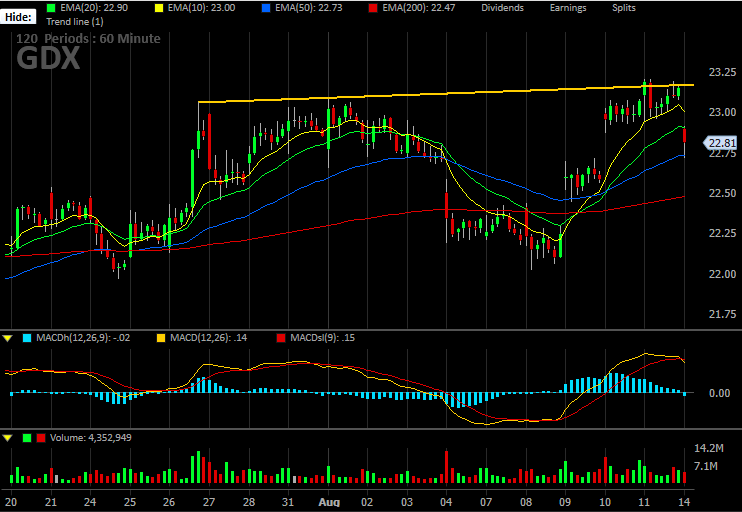
Task: Click the red MACDsl(9) swatch
Action: (x=281, y=338)
